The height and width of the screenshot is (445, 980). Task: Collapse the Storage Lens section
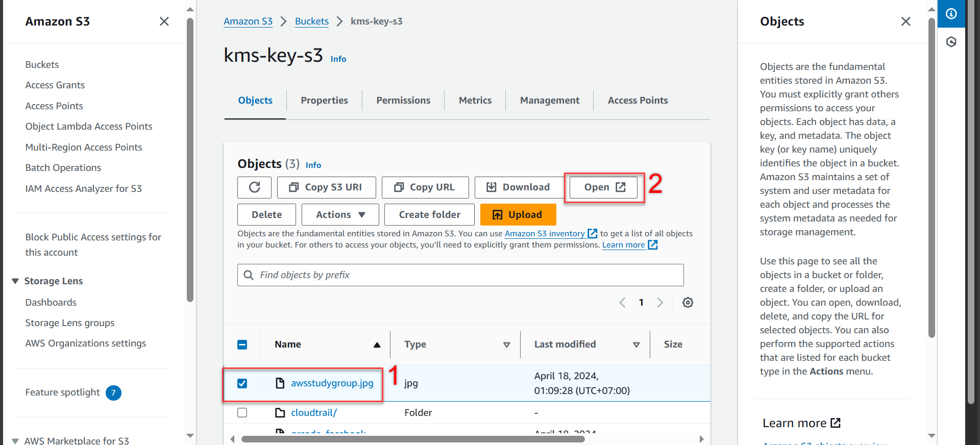(15, 281)
